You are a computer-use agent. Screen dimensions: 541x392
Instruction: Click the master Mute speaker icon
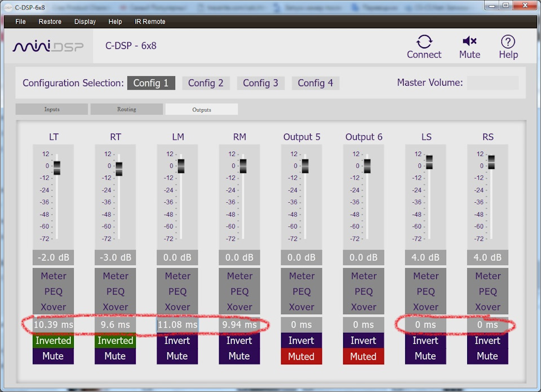469,41
